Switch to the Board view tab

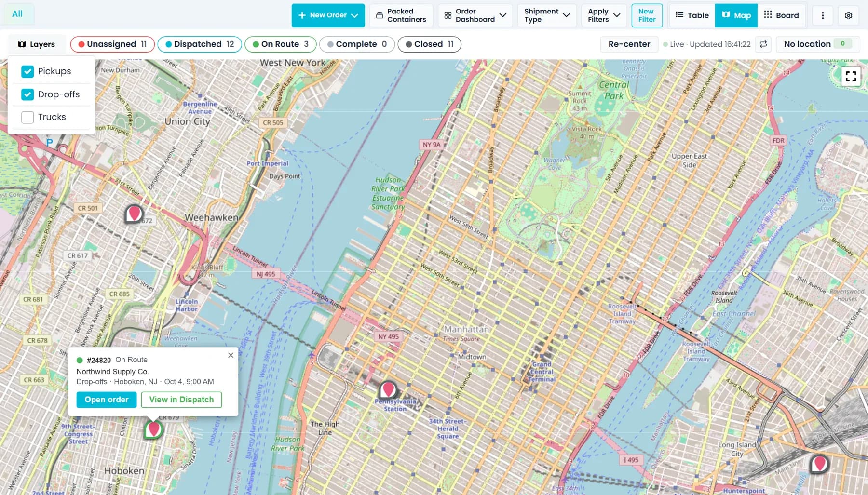781,15
